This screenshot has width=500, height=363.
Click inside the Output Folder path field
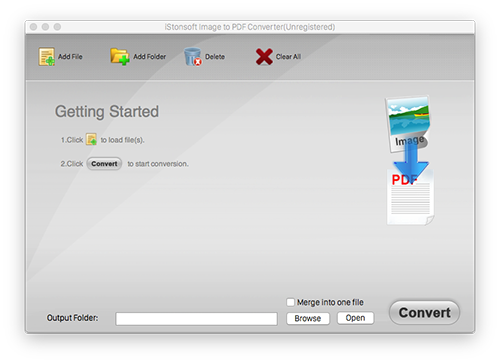(196, 319)
